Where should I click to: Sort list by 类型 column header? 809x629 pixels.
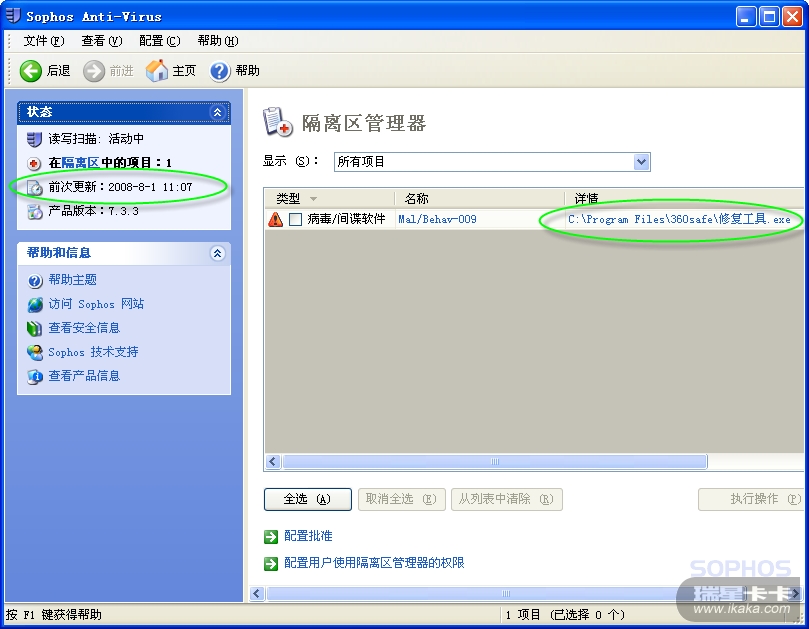tap(329, 198)
